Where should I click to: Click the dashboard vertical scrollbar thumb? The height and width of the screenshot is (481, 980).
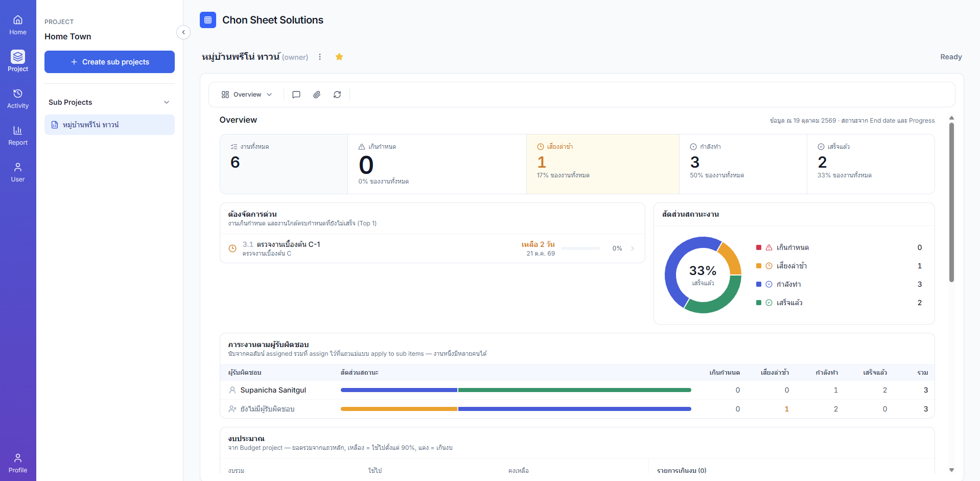[x=951, y=202]
